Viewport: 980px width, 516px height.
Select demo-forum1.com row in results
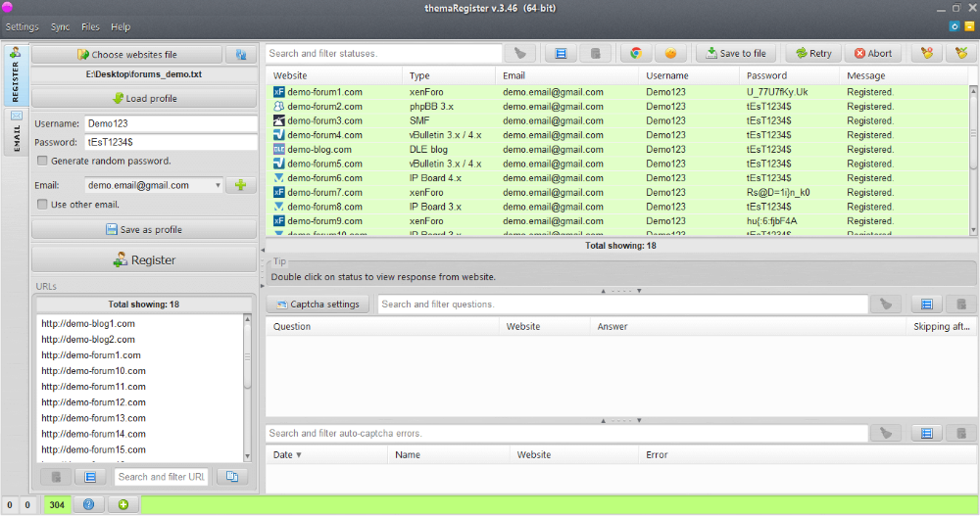point(618,92)
